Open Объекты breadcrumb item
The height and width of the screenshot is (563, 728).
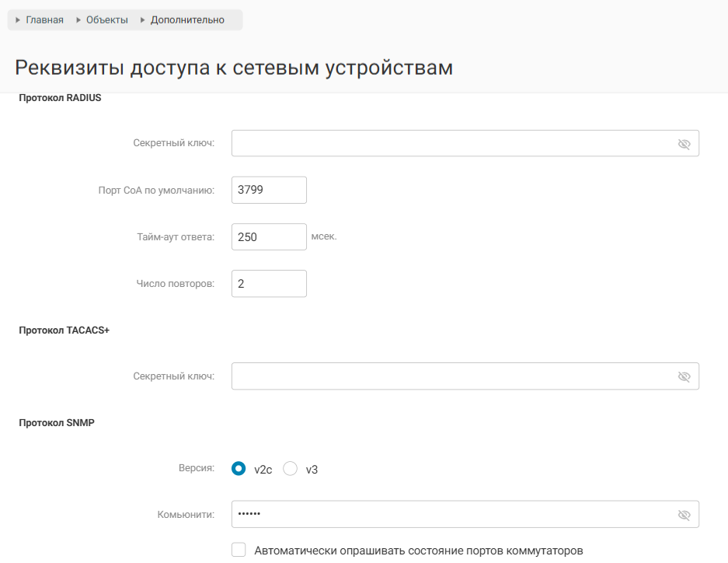click(107, 20)
